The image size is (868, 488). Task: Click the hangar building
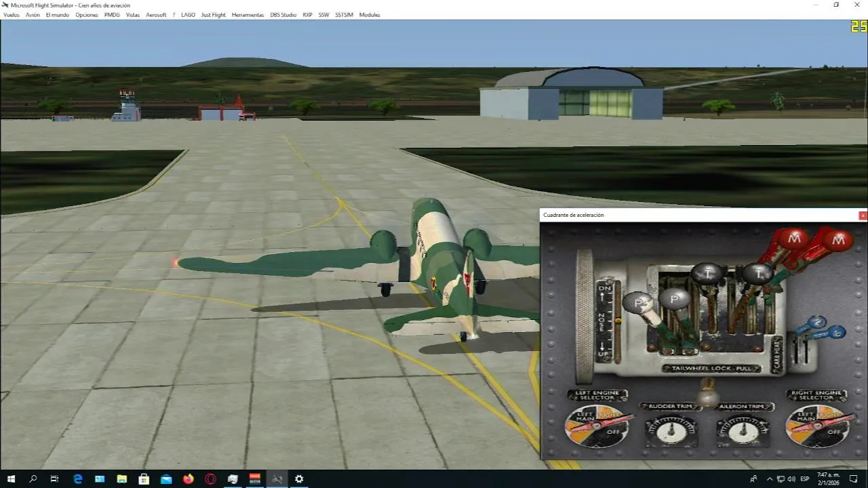pyautogui.click(x=571, y=94)
